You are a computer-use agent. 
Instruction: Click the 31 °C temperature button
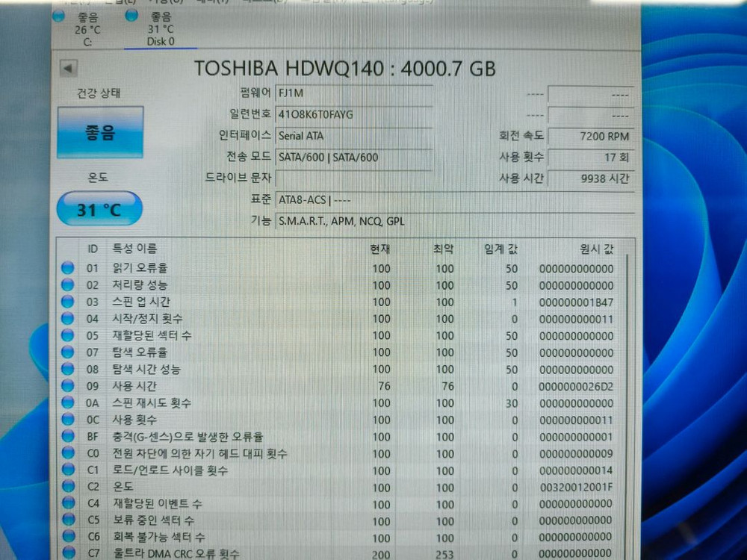[x=99, y=208]
